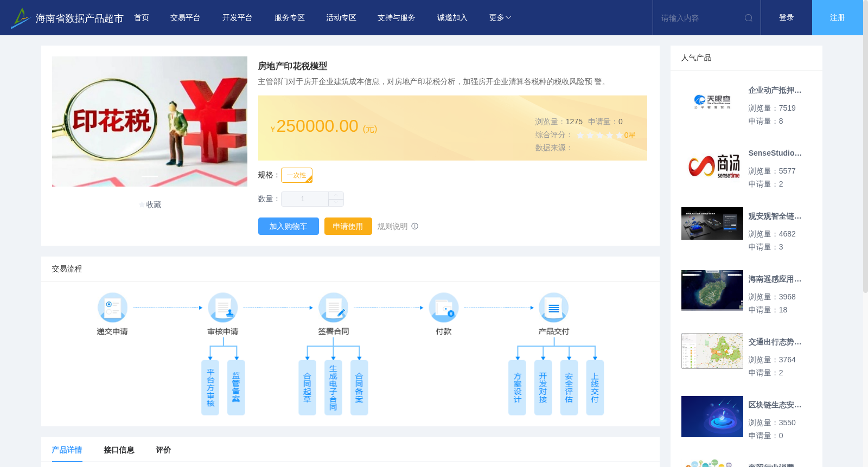Click 加入购物车 button

coord(289,226)
